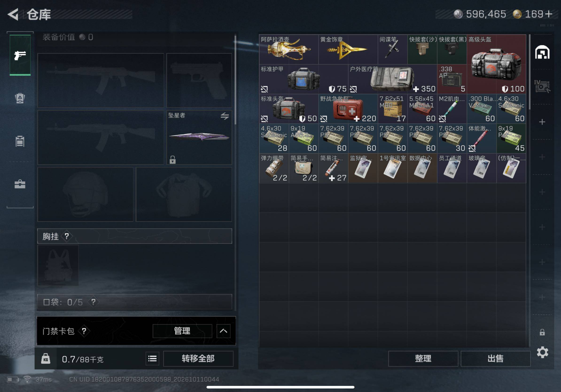Select the 野战急救包 item
Screen dimensions: 561x392
tap(348, 109)
